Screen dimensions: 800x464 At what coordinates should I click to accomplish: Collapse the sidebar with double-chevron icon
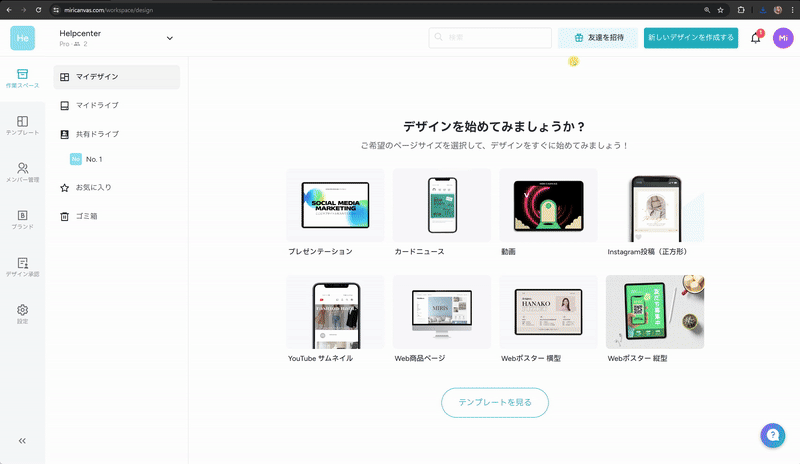[x=22, y=440]
